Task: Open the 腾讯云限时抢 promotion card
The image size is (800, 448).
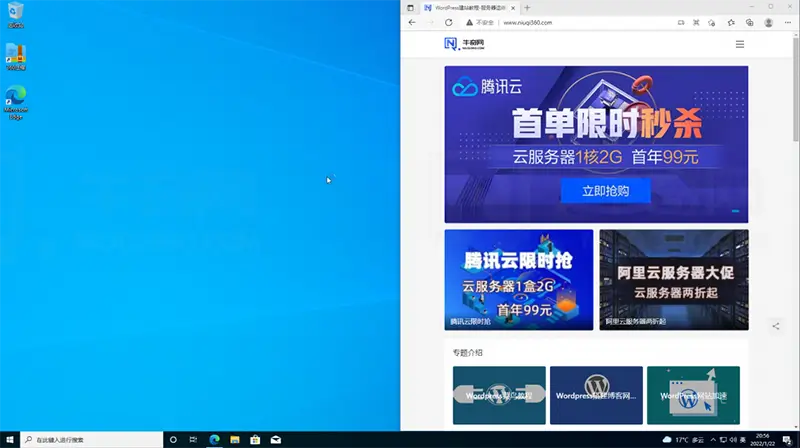Action: [519, 280]
